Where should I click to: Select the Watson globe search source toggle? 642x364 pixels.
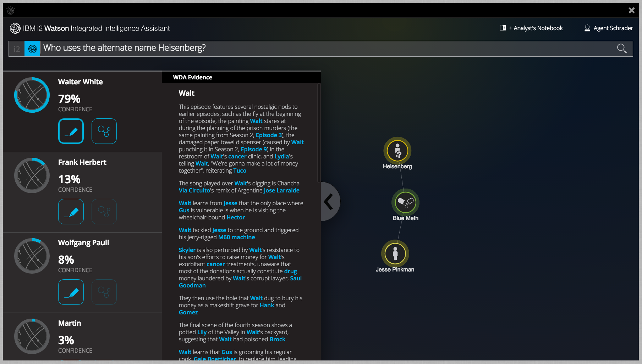pyautogui.click(x=32, y=49)
